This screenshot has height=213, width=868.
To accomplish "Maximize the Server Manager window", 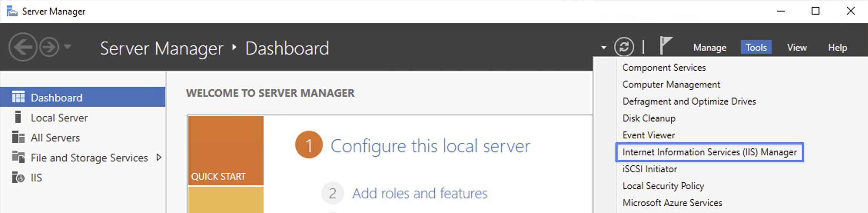I will (x=815, y=11).
